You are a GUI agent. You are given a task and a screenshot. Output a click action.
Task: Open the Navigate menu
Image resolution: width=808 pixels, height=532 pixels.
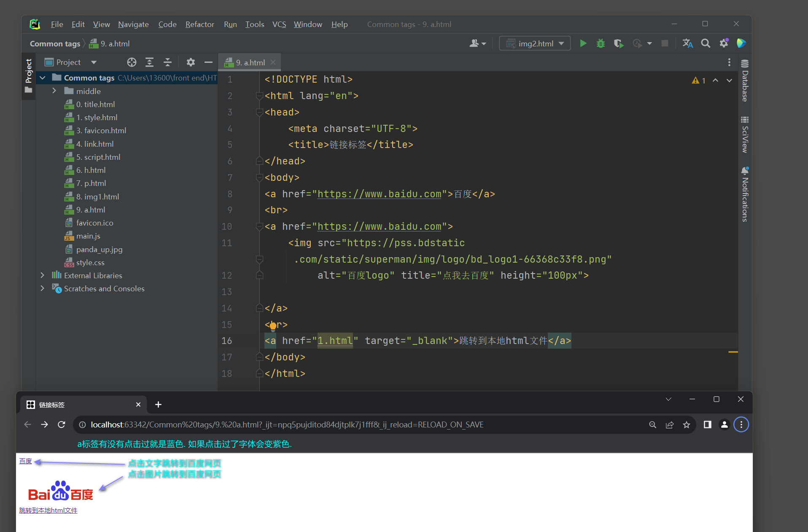coord(133,24)
